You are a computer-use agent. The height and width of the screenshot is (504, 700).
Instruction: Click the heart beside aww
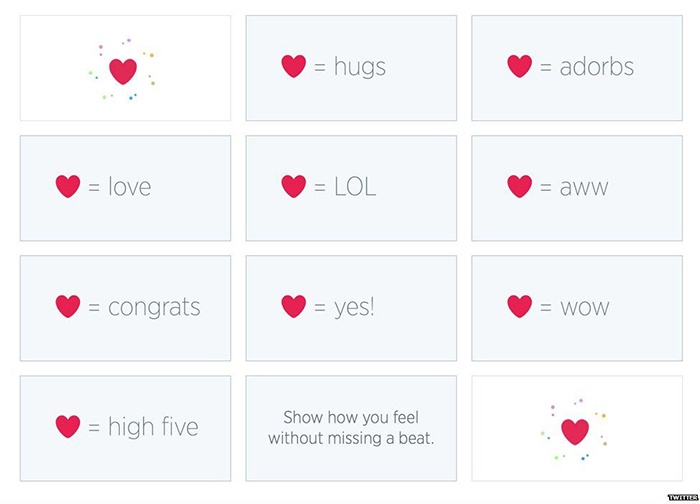coord(520,186)
